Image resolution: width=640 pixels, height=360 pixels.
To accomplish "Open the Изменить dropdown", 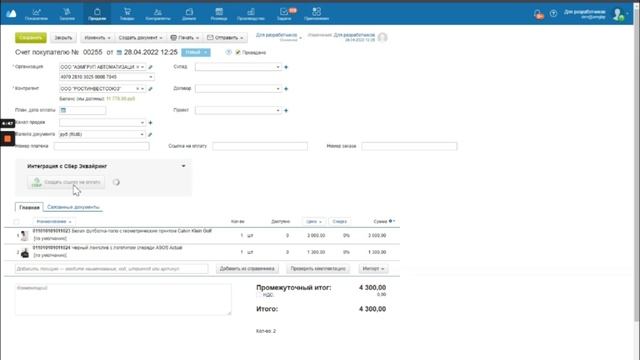I will point(97,38).
